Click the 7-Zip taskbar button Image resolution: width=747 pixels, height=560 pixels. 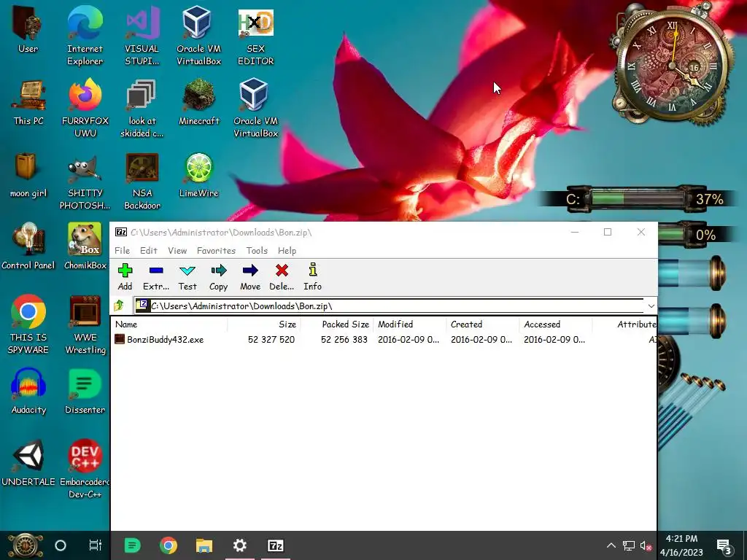click(275, 545)
